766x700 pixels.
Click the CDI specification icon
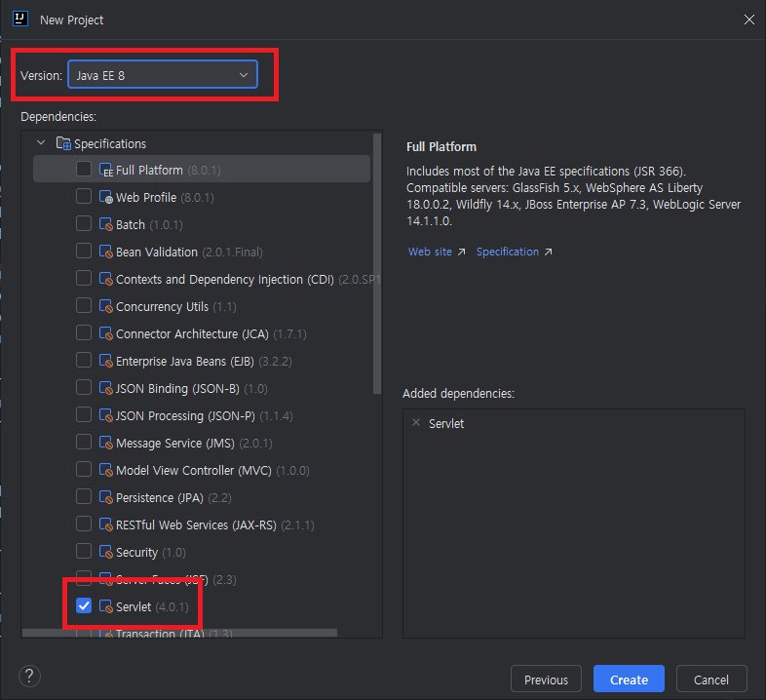[x=106, y=279]
